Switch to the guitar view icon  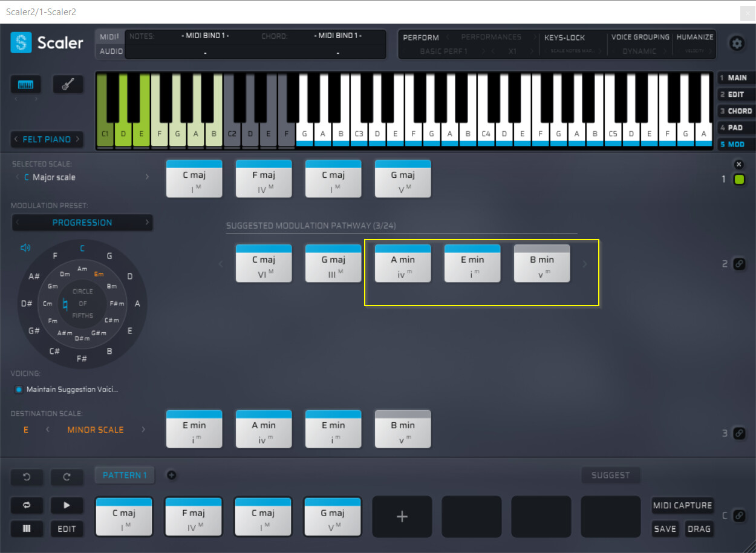click(68, 84)
